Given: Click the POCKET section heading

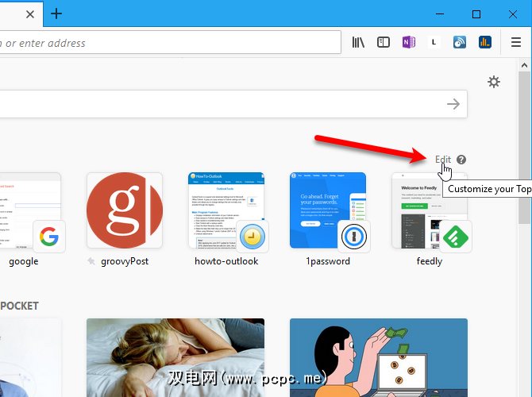Looking at the screenshot, I should click(x=19, y=306).
